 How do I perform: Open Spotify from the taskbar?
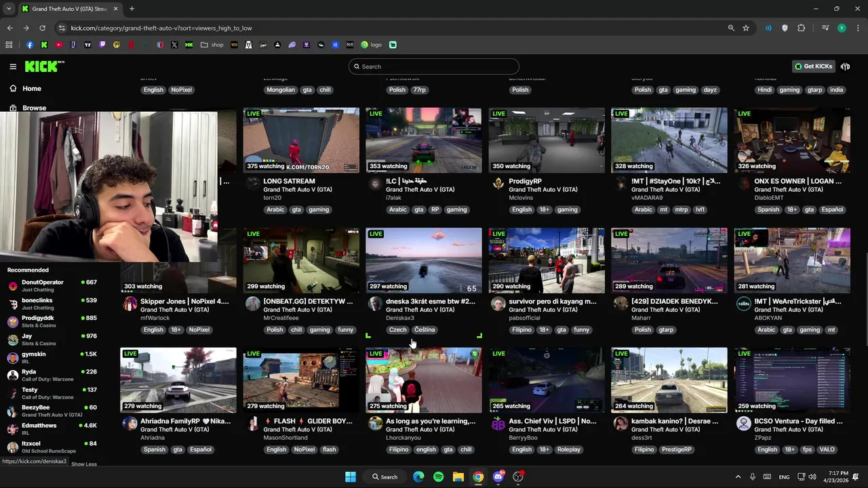pyautogui.click(x=438, y=476)
